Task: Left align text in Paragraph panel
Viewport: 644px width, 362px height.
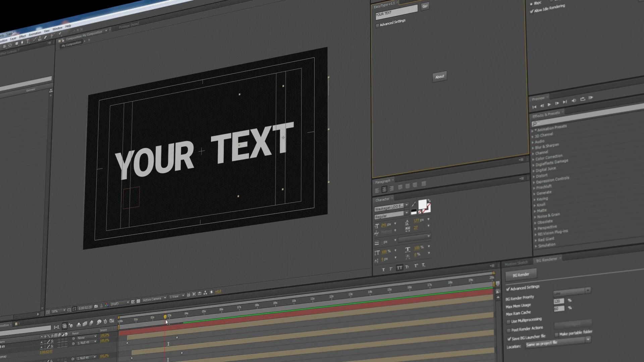Action: (377, 190)
